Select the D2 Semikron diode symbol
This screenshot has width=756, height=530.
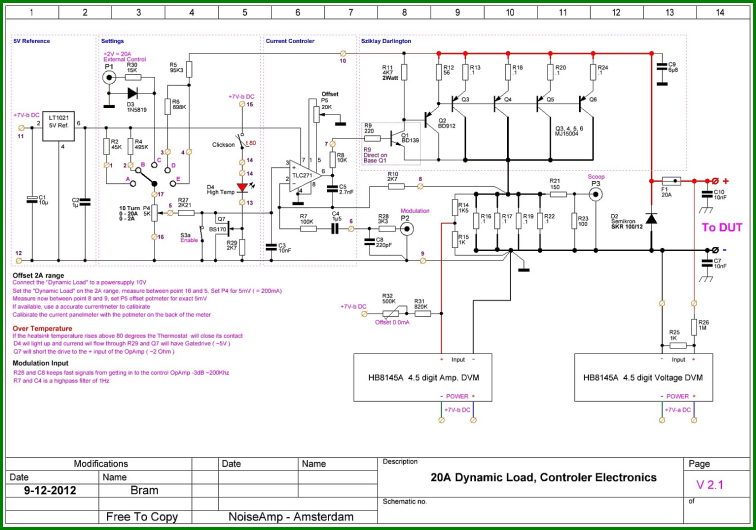651,218
